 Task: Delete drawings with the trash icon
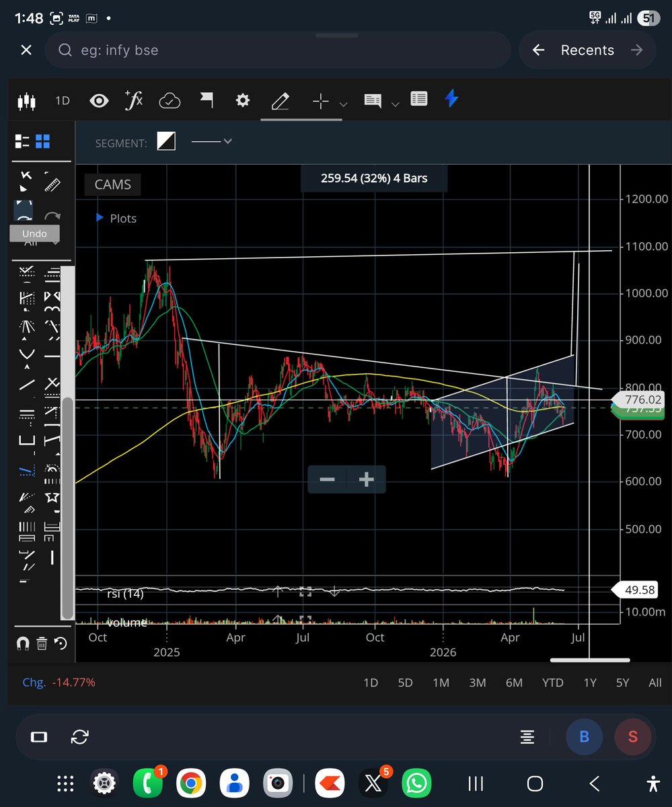point(42,644)
